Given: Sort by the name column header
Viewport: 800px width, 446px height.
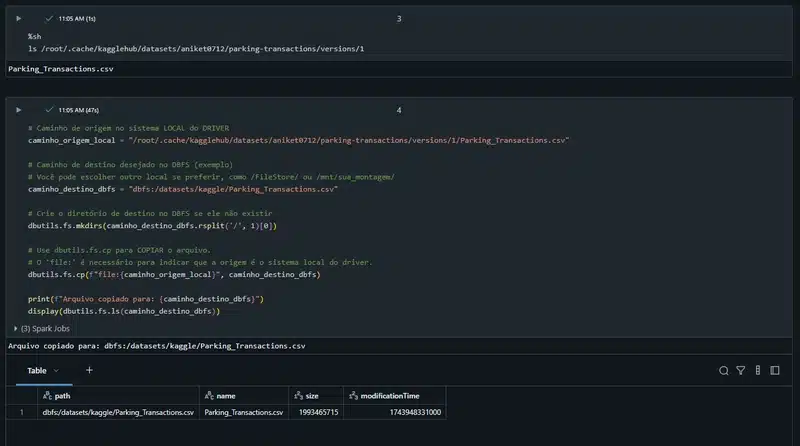Looking at the screenshot, I should pos(243,395).
